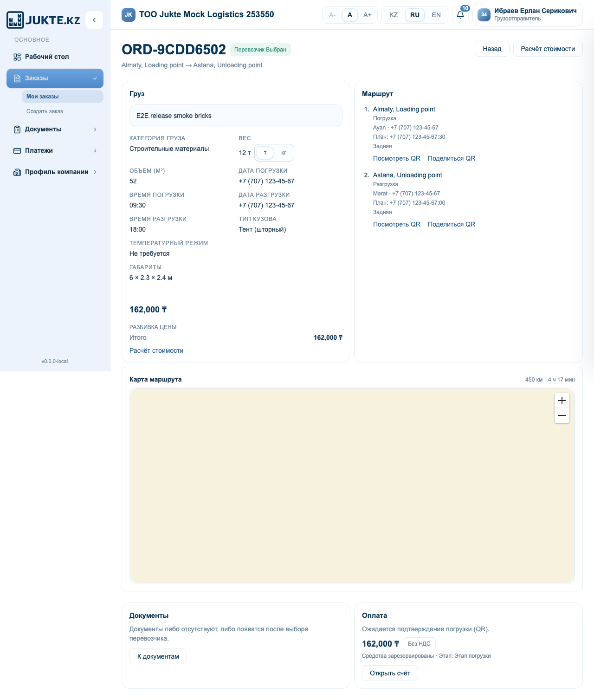The height and width of the screenshot is (700, 594).
Task: Click the К документам button
Action: point(158,656)
